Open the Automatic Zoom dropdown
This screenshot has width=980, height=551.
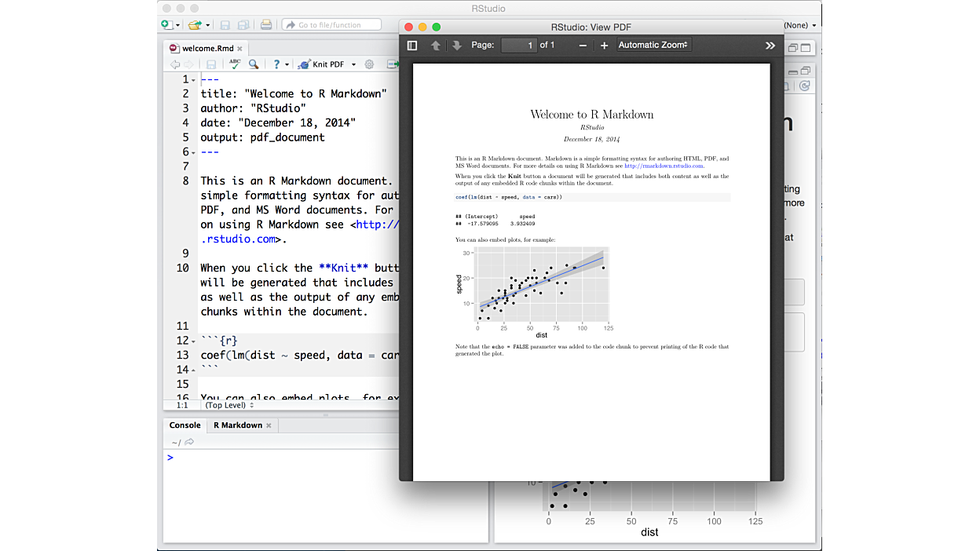click(x=653, y=46)
